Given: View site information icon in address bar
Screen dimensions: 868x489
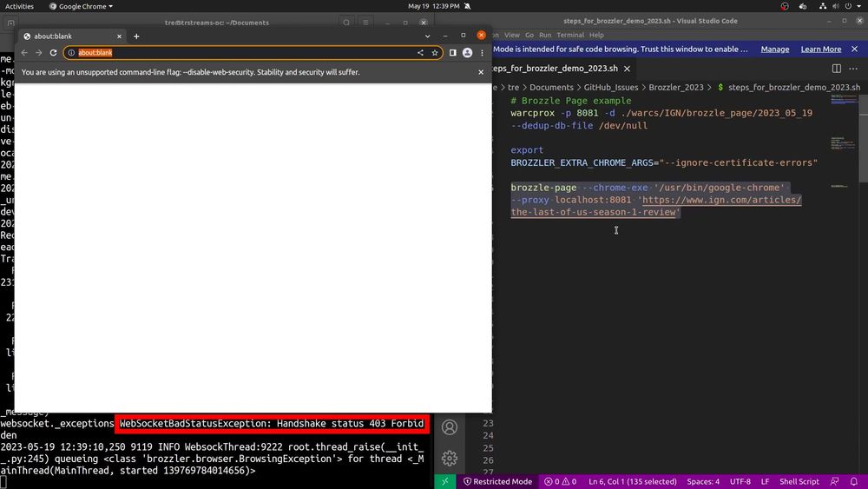Looking at the screenshot, I should pos(71,53).
